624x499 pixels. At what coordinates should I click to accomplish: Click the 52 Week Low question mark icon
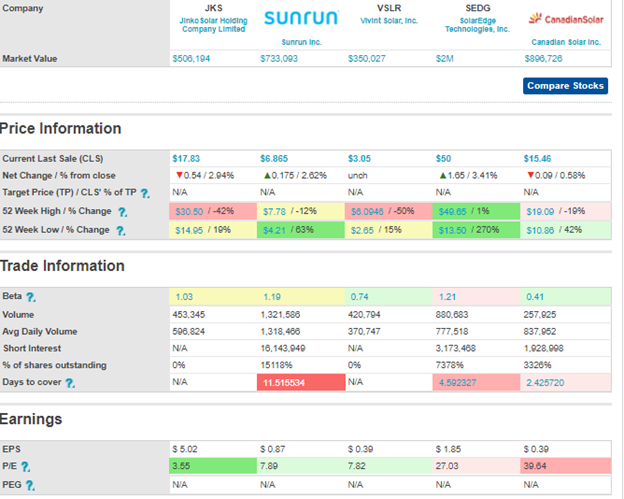click(x=120, y=230)
